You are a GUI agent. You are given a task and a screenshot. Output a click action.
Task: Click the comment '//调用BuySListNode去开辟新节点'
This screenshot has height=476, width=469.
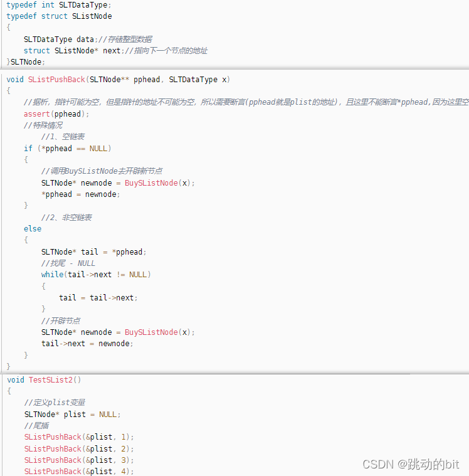pos(102,171)
